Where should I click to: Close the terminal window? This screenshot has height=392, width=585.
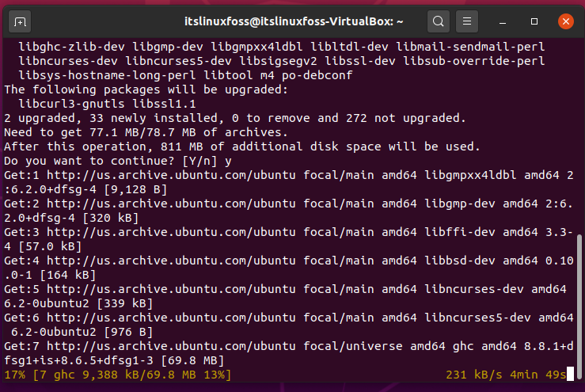click(565, 21)
